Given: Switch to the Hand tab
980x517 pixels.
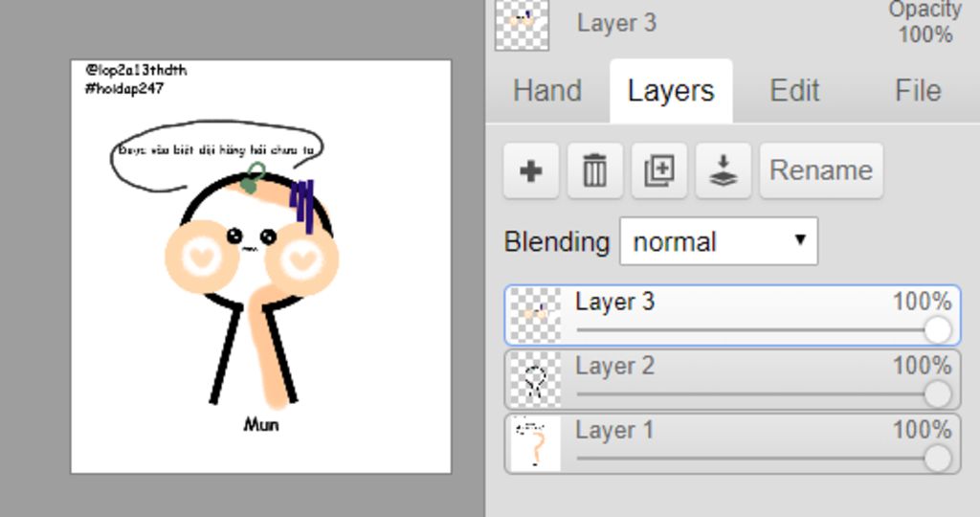Looking at the screenshot, I should tap(547, 91).
